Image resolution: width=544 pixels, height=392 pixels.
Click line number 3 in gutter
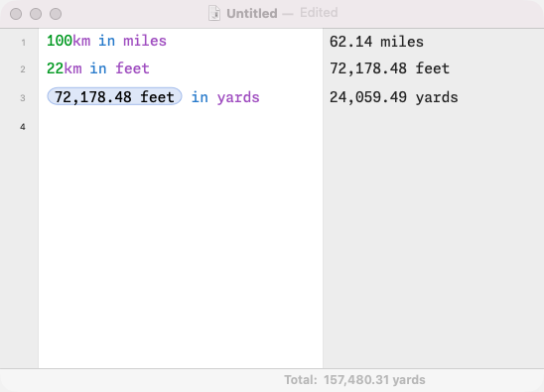(x=23, y=98)
